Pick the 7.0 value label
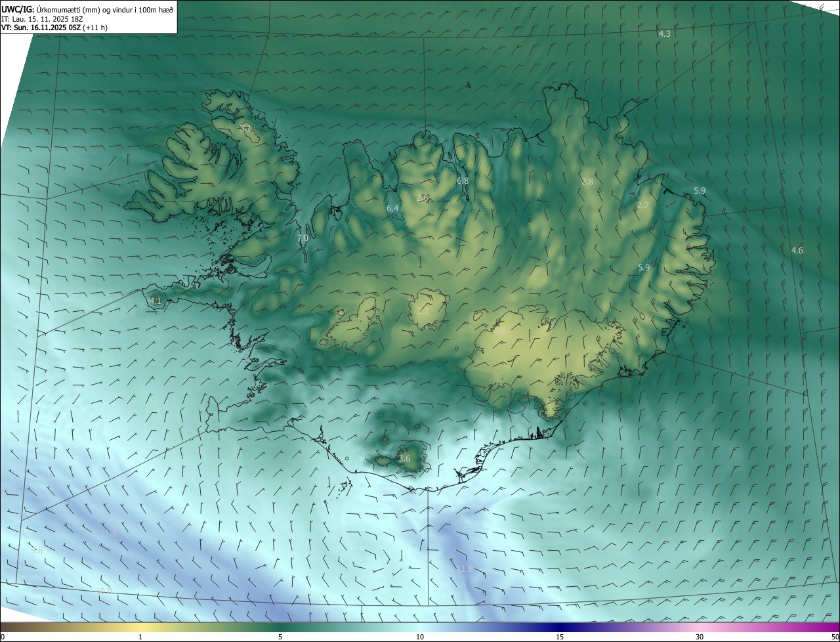 pyautogui.click(x=303, y=238)
